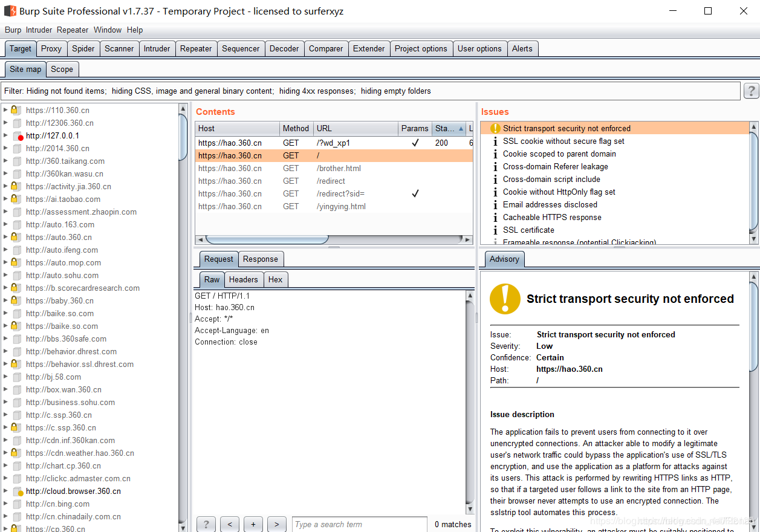Select the /yingying.html request row
The height and width of the screenshot is (532, 760).
pos(334,206)
